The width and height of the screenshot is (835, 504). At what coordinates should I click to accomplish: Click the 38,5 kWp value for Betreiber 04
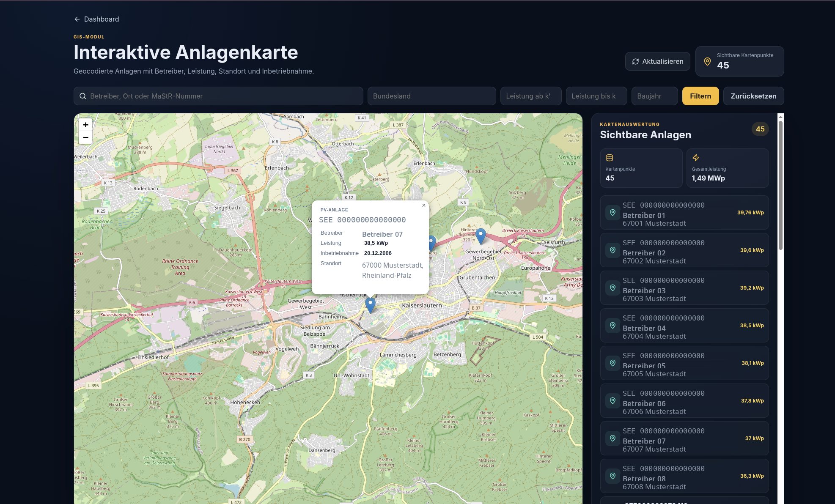point(752,326)
